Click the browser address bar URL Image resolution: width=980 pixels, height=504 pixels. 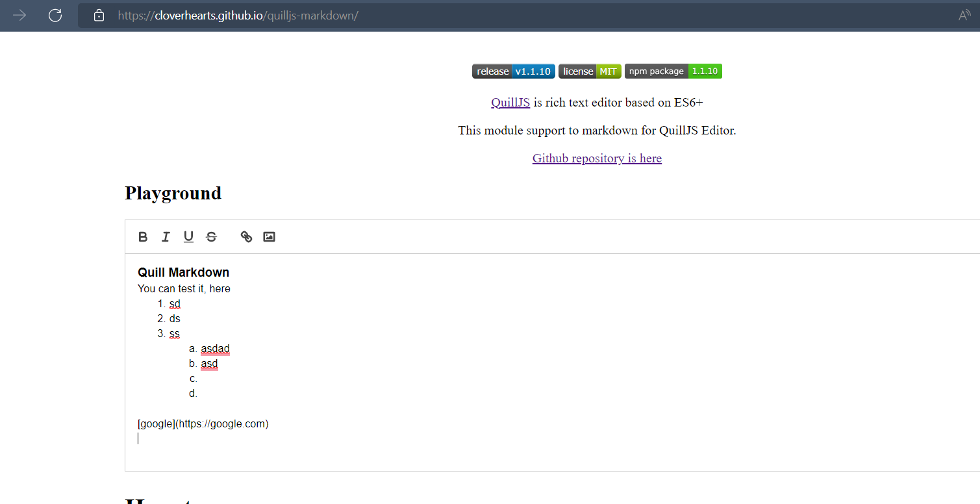point(238,15)
